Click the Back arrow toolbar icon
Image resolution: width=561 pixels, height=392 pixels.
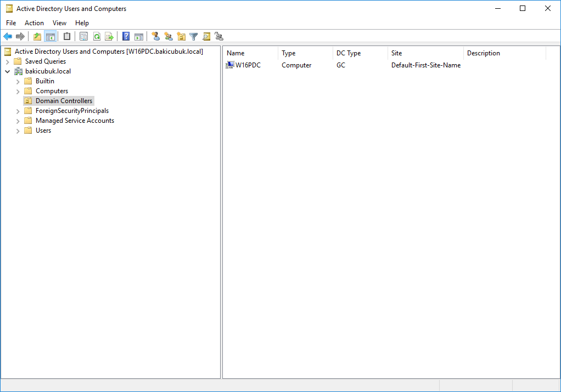click(8, 36)
